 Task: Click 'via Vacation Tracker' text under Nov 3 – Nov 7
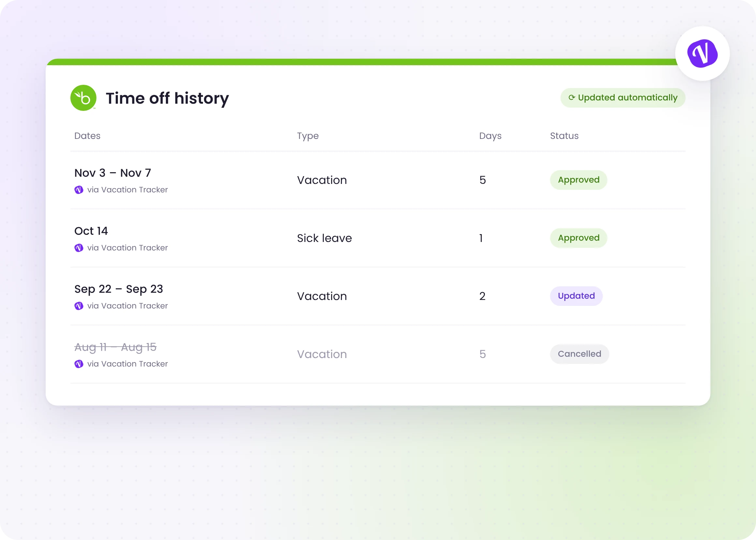coord(127,189)
